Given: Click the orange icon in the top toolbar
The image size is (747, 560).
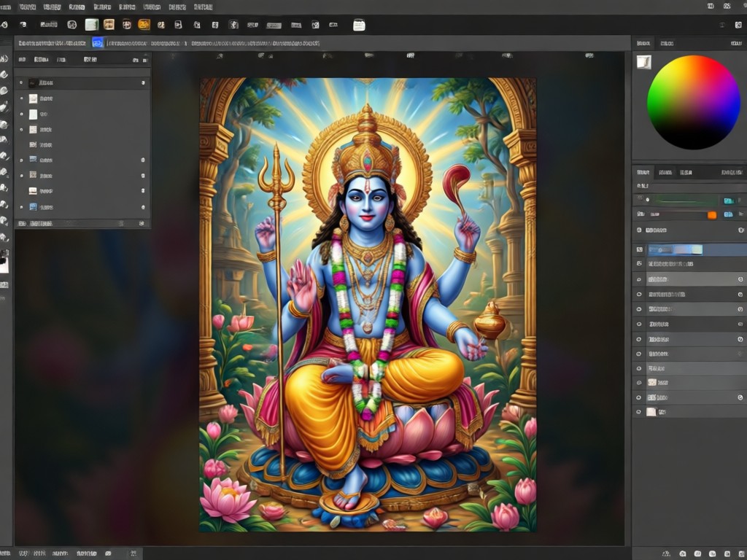Looking at the screenshot, I should [x=144, y=24].
